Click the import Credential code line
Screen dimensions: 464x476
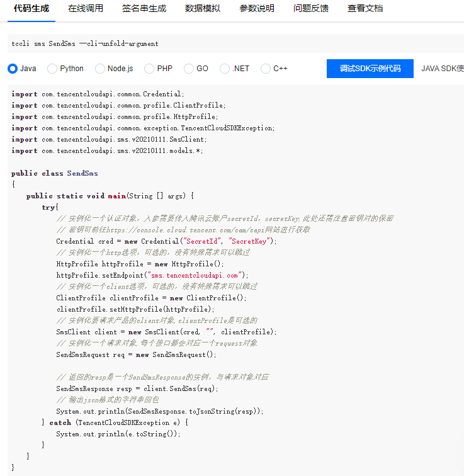point(98,94)
